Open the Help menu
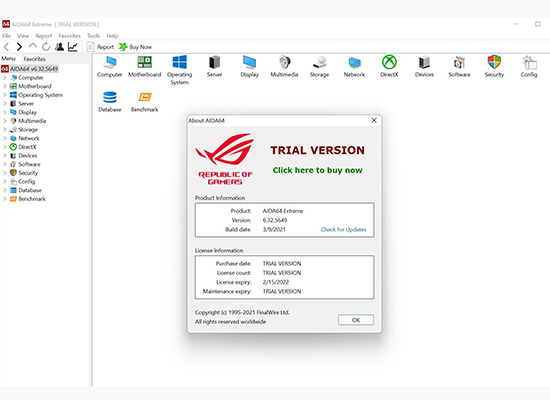 [x=112, y=36]
